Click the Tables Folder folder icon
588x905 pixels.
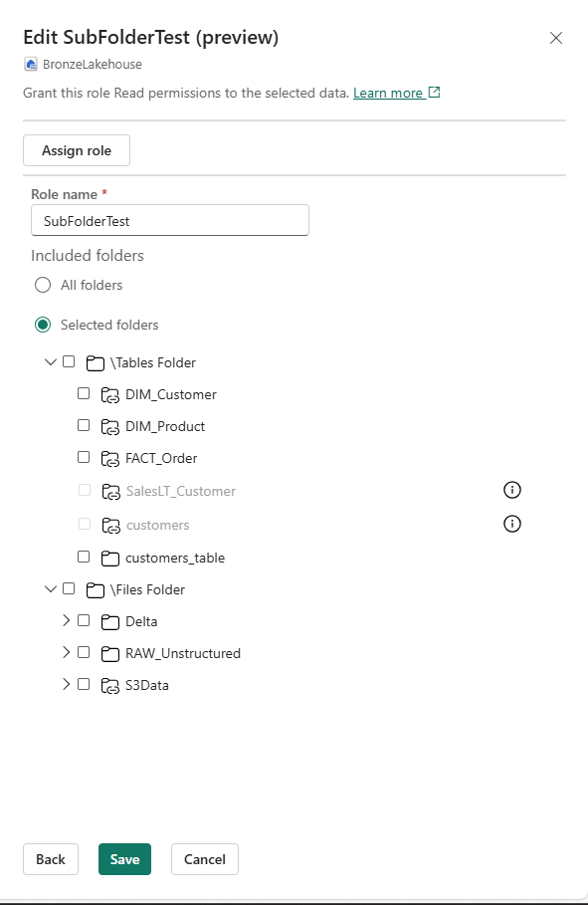coord(96,363)
